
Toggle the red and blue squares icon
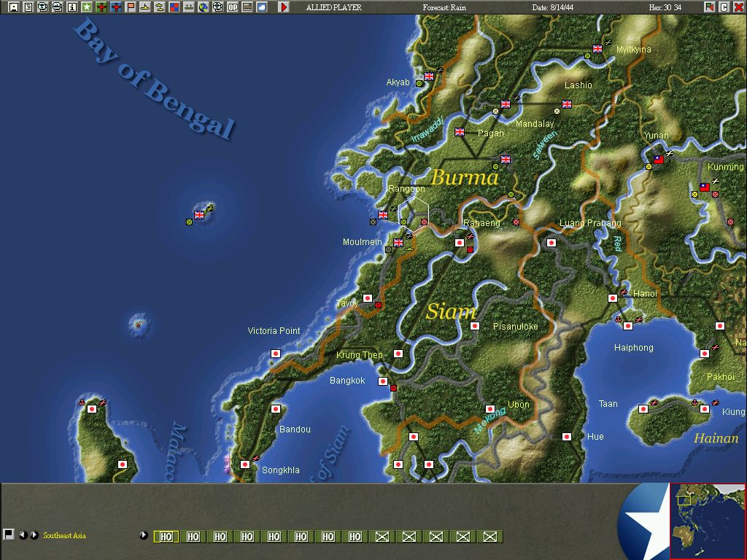pos(174,7)
